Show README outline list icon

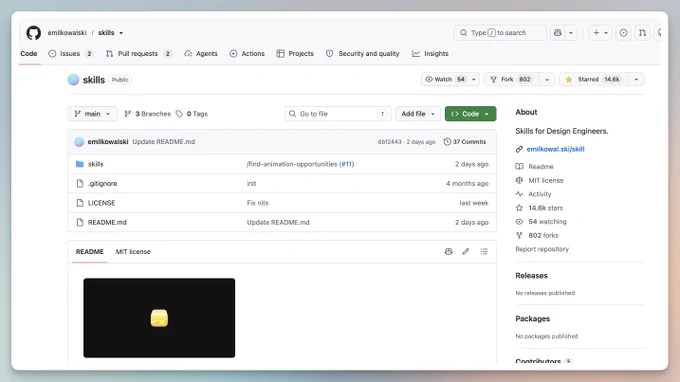[484, 251]
